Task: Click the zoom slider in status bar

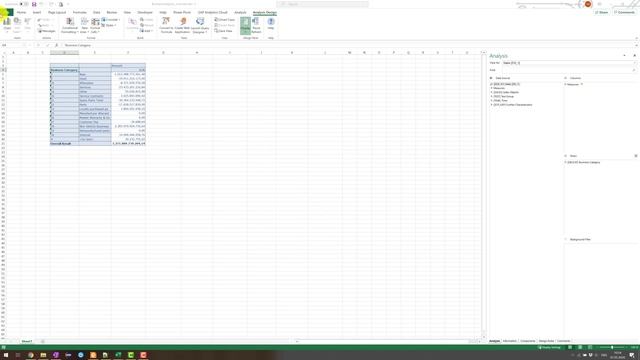Action: [x=612, y=347]
